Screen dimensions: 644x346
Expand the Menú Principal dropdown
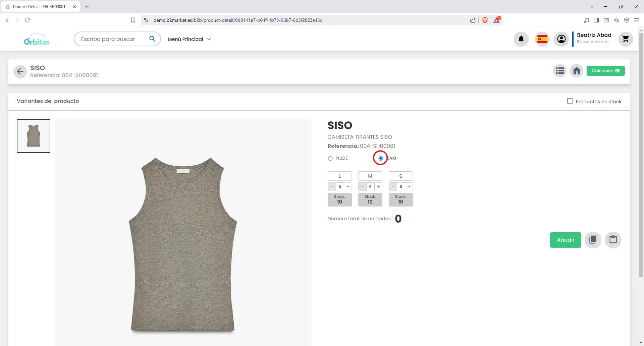click(x=189, y=39)
